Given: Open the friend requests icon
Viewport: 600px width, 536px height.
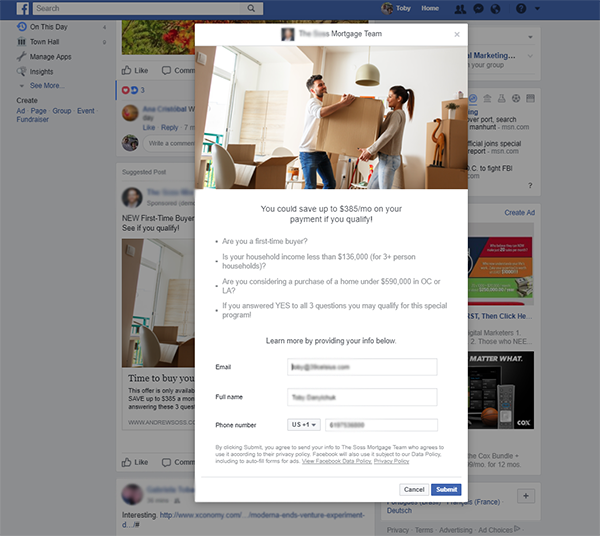Looking at the screenshot, I should click(x=460, y=9).
